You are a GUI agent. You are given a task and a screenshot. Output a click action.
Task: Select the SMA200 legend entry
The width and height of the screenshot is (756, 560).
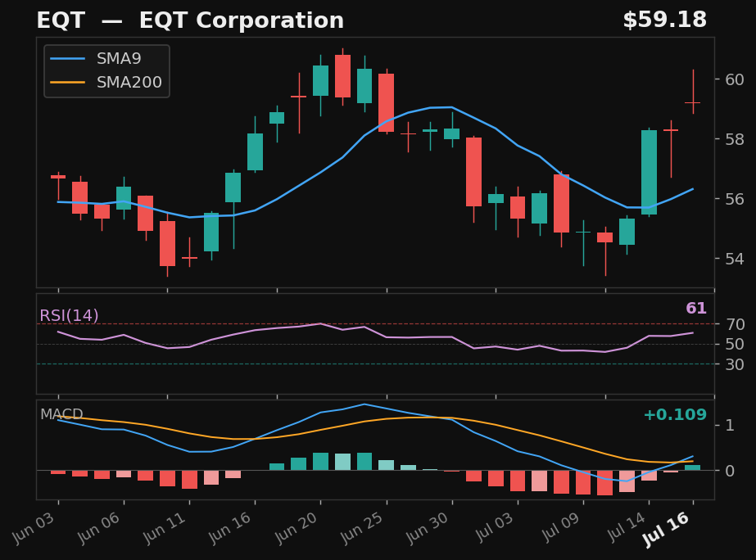coord(106,83)
